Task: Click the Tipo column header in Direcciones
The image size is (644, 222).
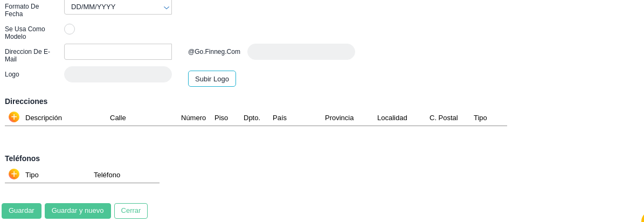Action: [x=480, y=118]
